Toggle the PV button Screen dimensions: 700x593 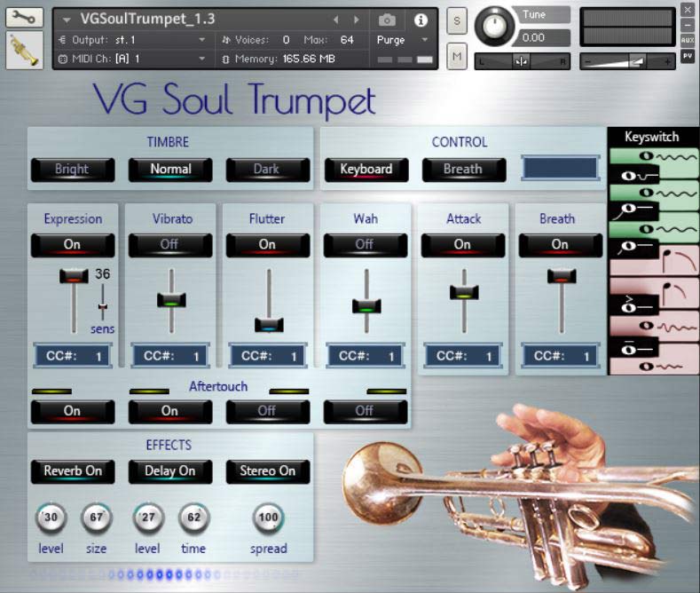688,56
